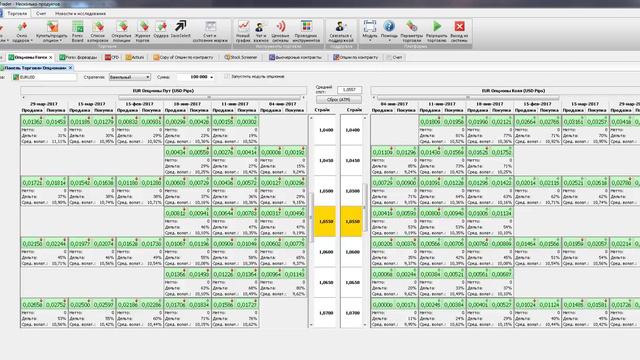Open the Счет document tab
Screen dimensions: 640x360
pos(395,58)
